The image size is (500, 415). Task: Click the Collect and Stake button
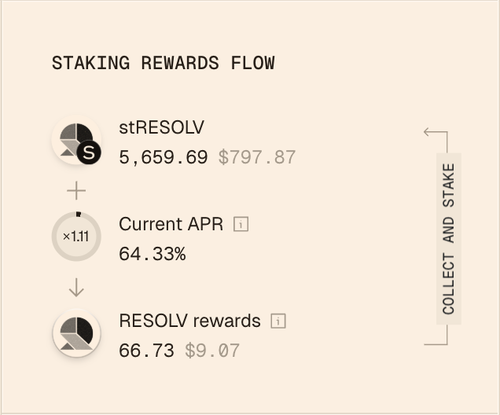pyautogui.click(x=449, y=239)
